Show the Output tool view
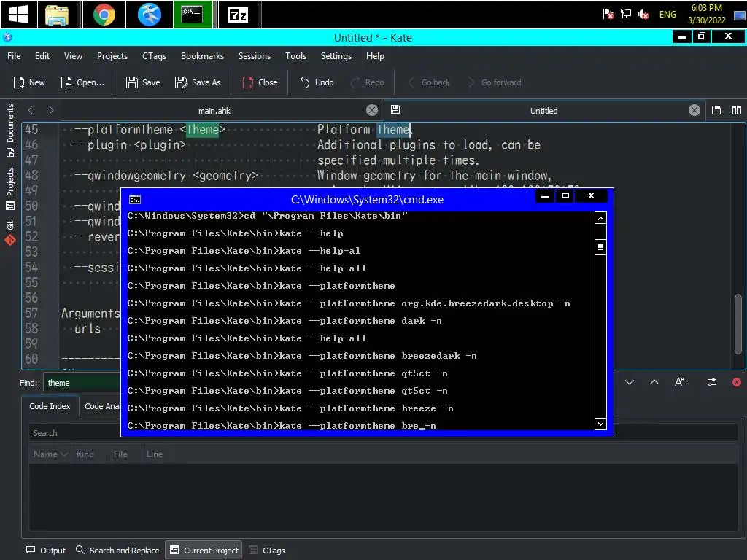Viewport: 747px width, 560px height. click(x=46, y=550)
